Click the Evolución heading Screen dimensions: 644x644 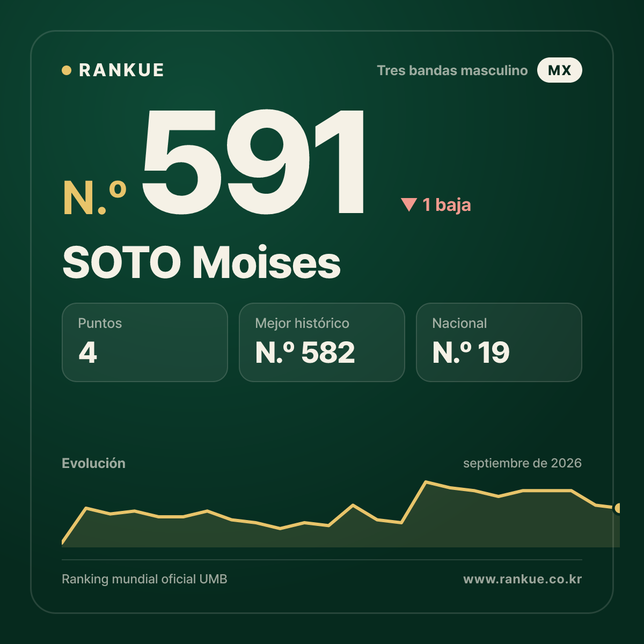point(93,463)
